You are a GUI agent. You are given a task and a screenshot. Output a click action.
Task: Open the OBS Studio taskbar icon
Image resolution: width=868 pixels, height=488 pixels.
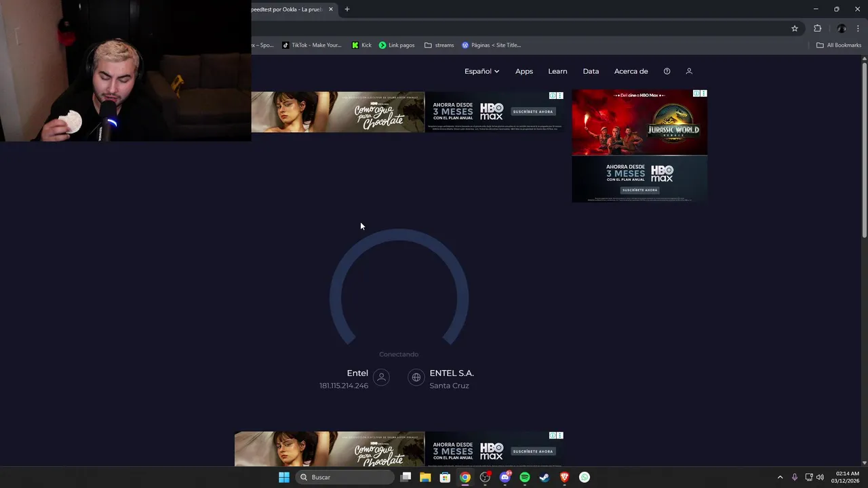pyautogui.click(x=485, y=477)
